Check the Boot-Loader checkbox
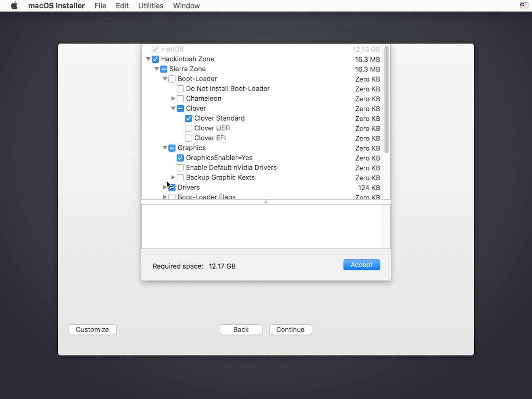The width and height of the screenshot is (532, 399). tap(172, 79)
